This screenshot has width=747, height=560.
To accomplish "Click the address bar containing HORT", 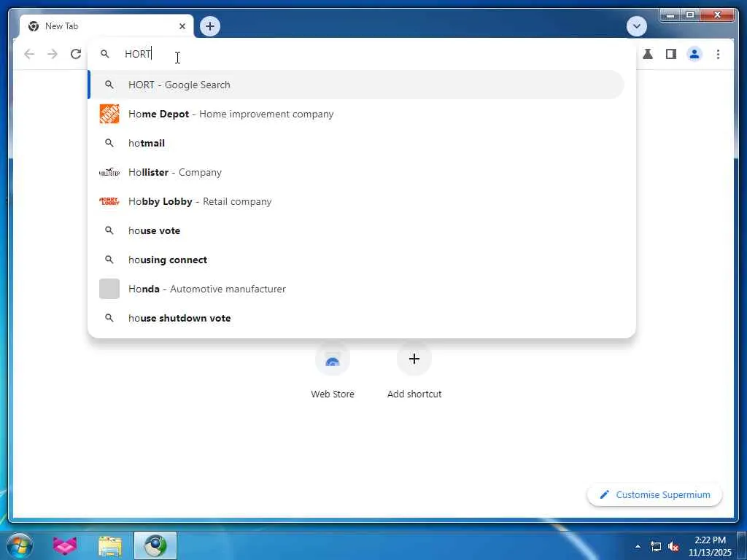I will (362, 54).
